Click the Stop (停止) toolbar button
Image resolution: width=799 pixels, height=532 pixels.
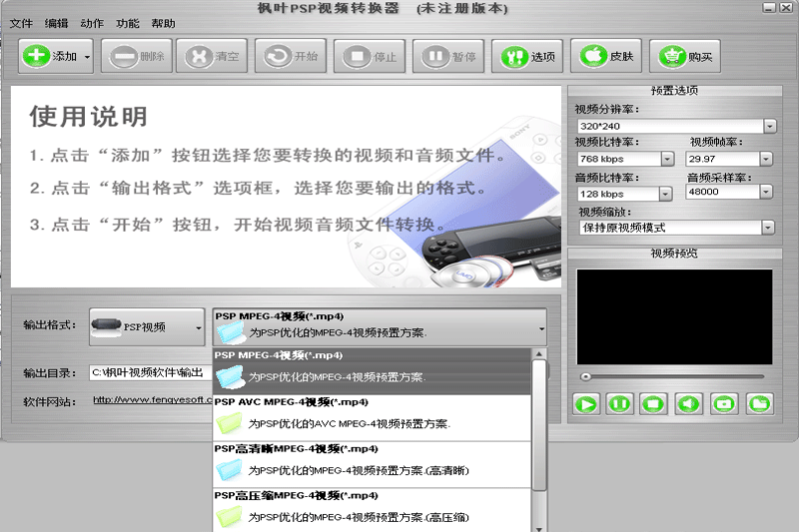click(370, 56)
